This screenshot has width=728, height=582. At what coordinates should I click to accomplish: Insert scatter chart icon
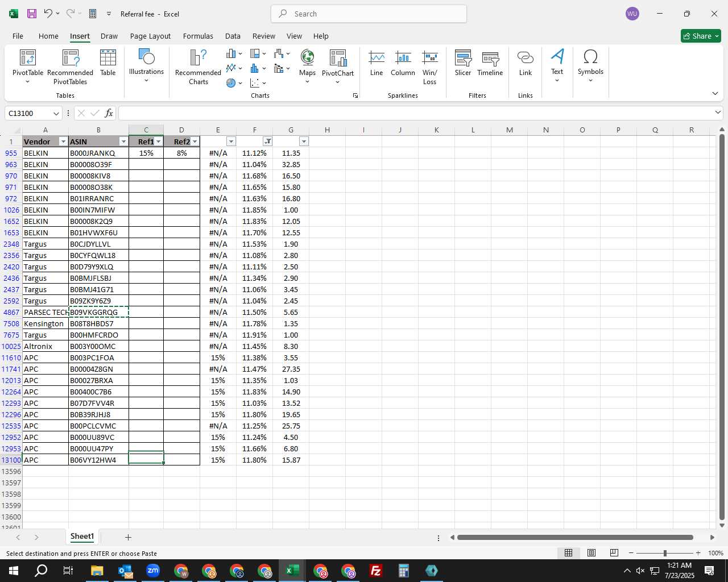[258, 83]
